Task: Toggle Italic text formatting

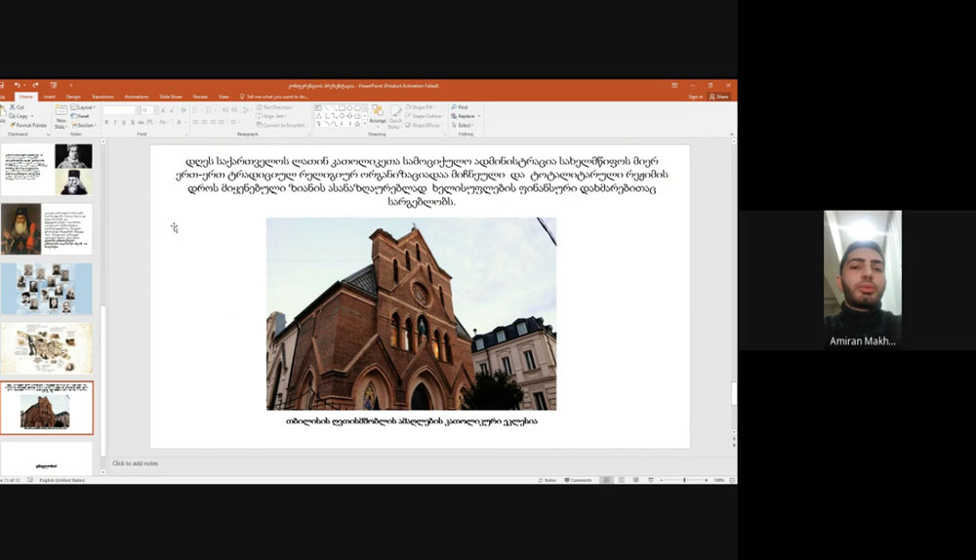Action: click(115, 123)
